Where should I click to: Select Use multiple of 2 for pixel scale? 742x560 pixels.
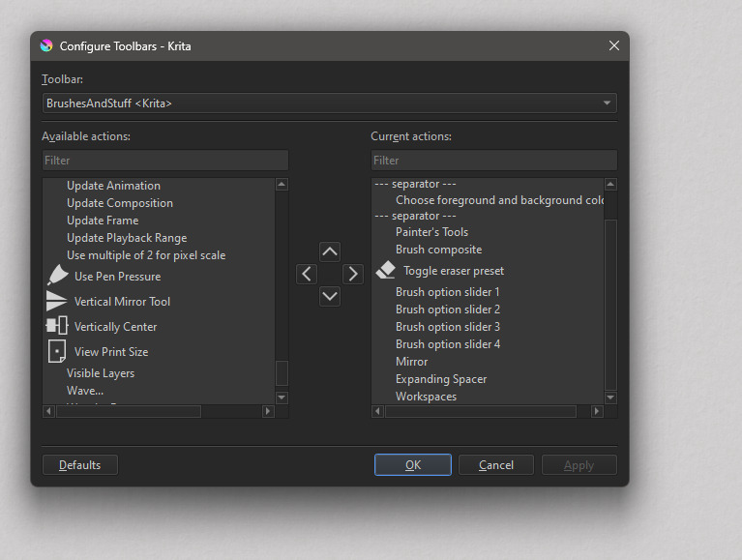click(x=146, y=255)
